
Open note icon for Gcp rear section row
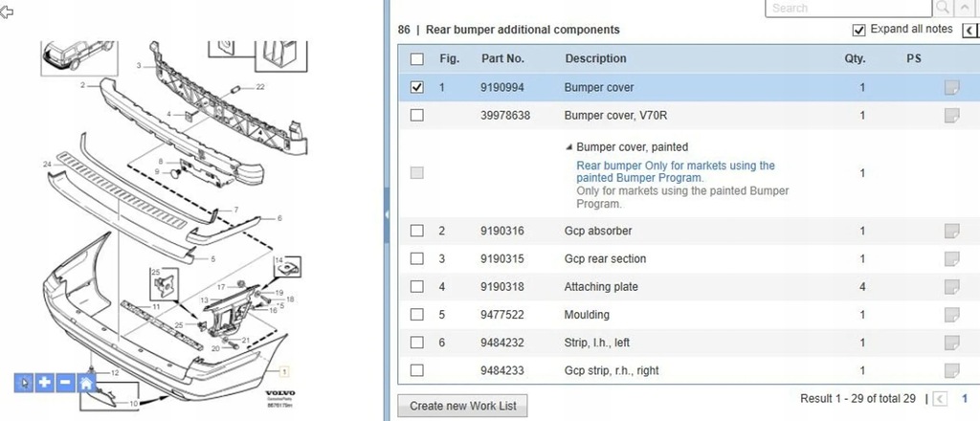click(x=951, y=258)
